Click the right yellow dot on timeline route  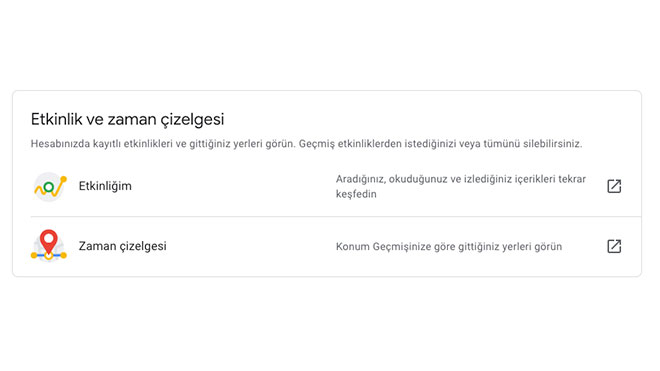(x=64, y=255)
